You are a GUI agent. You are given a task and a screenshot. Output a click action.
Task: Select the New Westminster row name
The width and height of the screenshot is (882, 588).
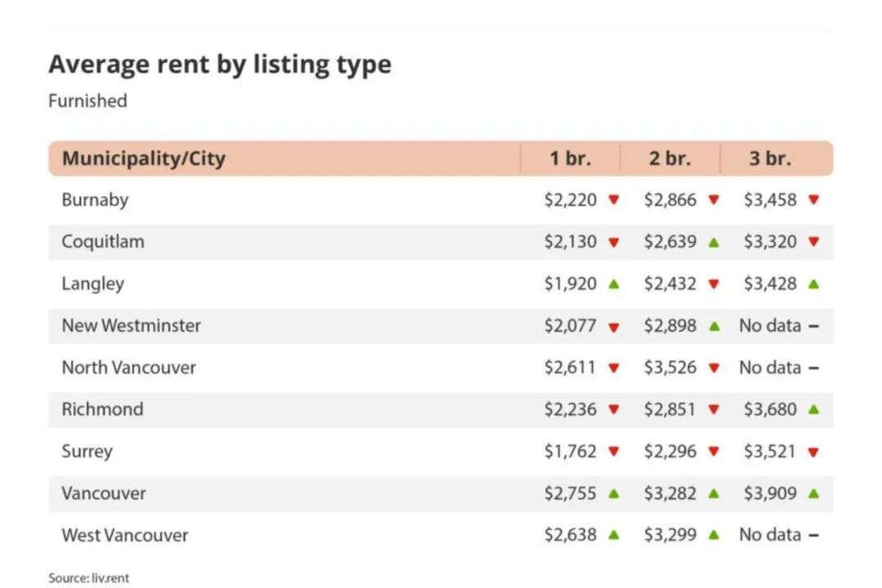pyautogui.click(x=131, y=326)
